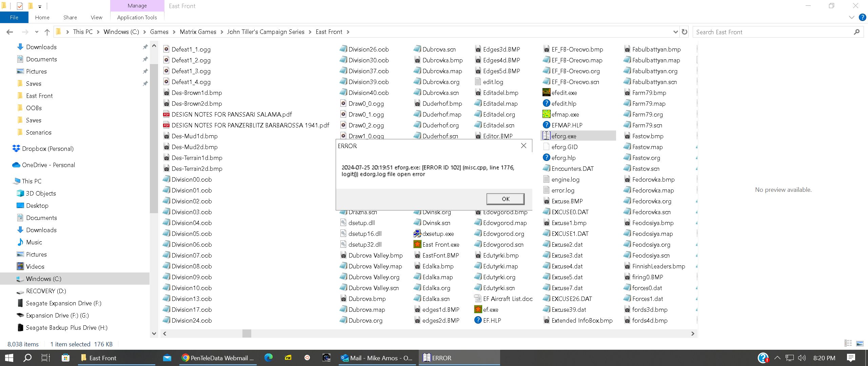Screen dimensions: 868x366
Task: Expand the ribbon with chevron
Action: tap(851, 17)
